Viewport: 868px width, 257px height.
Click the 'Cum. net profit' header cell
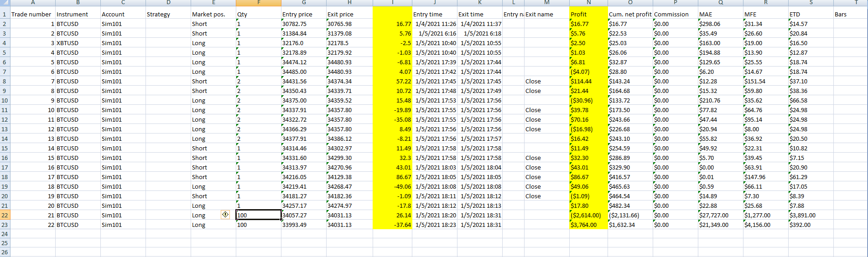[630, 14]
